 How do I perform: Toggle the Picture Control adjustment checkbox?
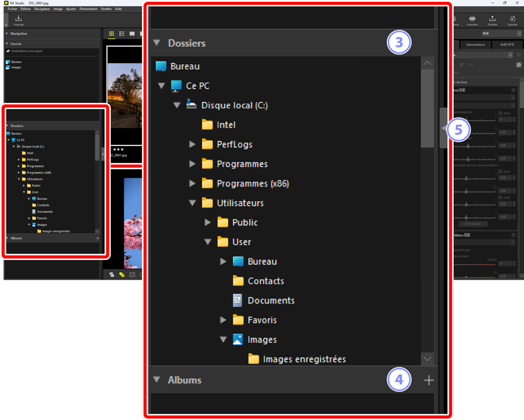[514, 90]
